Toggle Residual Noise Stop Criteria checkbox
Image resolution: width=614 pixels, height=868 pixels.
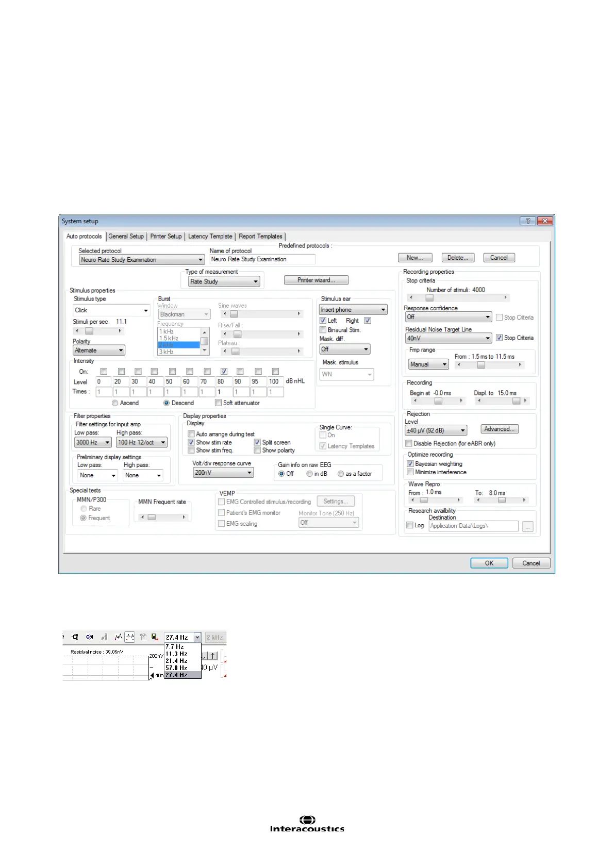click(x=499, y=338)
